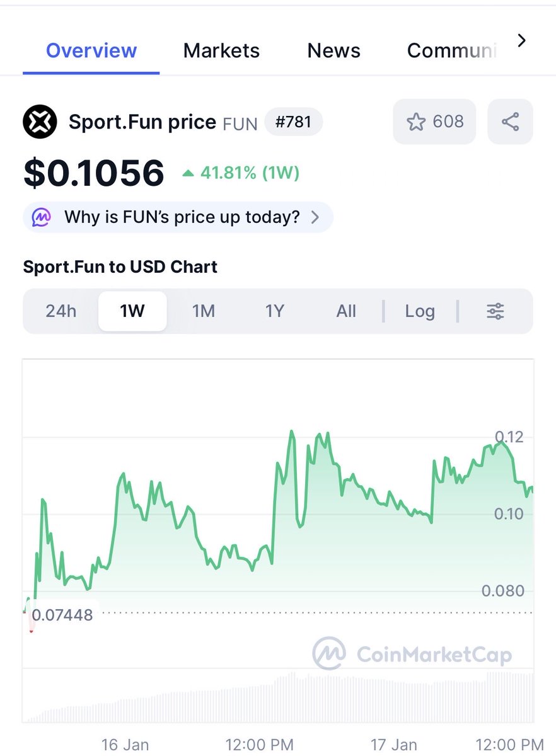Screen dimensions: 556x756
Task: Toggle the Log scale option
Action: pyautogui.click(x=420, y=311)
